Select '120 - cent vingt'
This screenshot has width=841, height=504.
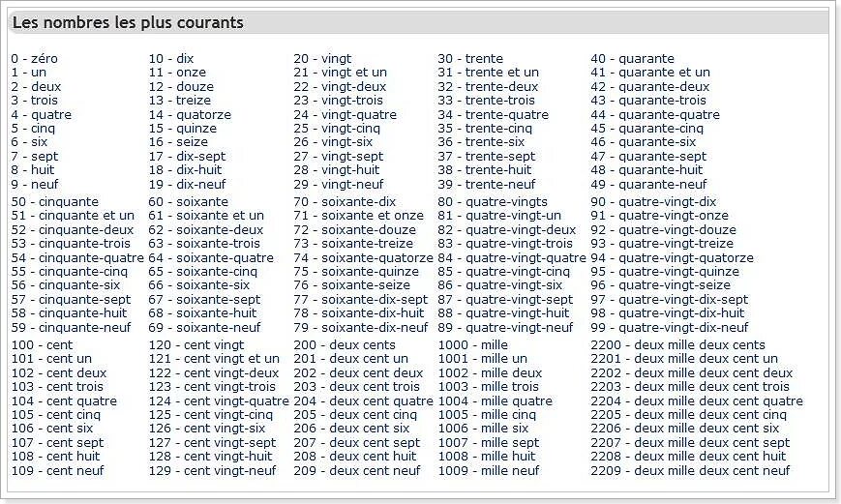(x=196, y=344)
